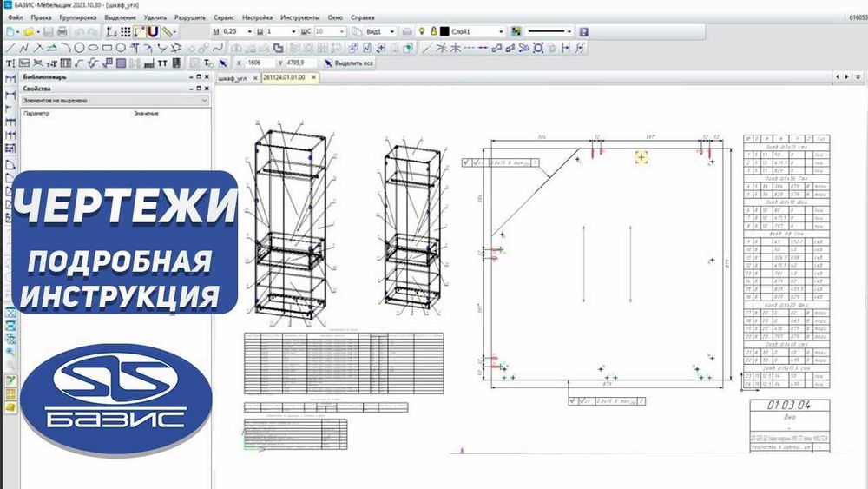Open the Выделение menu
Image resolution: width=868 pixels, height=489 pixels.
pos(120,17)
